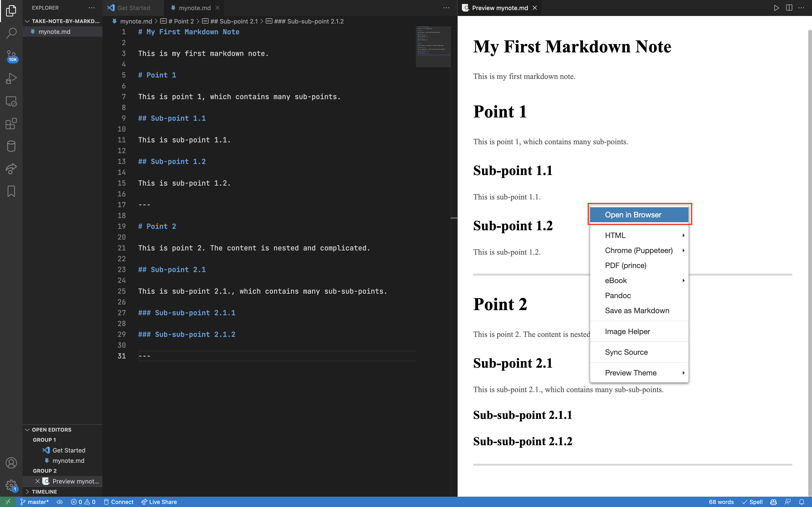812x507 pixels.
Task: Collapse the OPEN EDITORS section
Action: (63, 429)
